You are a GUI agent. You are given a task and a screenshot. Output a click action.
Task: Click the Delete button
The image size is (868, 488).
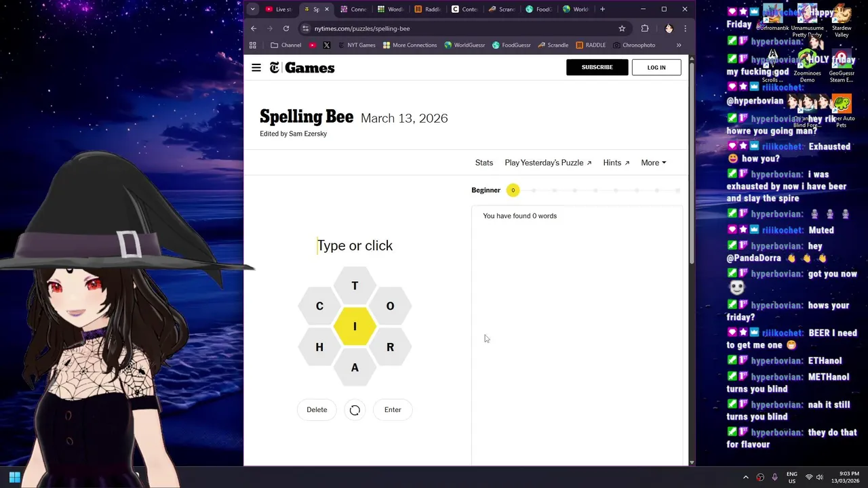pyautogui.click(x=317, y=409)
